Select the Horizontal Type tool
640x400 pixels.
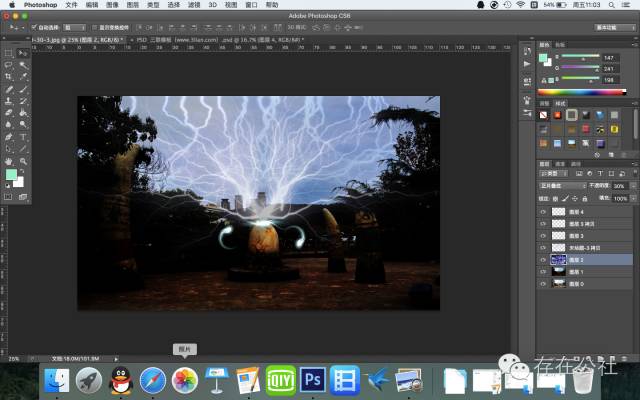[x=22, y=136]
